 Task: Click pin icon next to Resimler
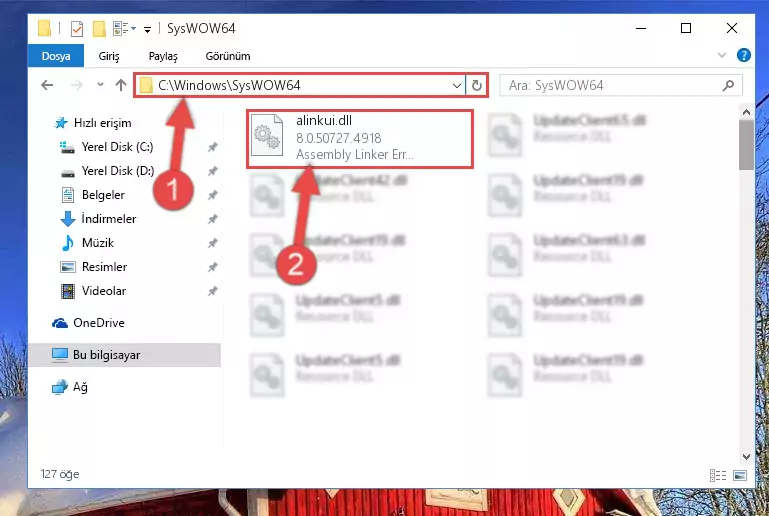click(212, 267)
